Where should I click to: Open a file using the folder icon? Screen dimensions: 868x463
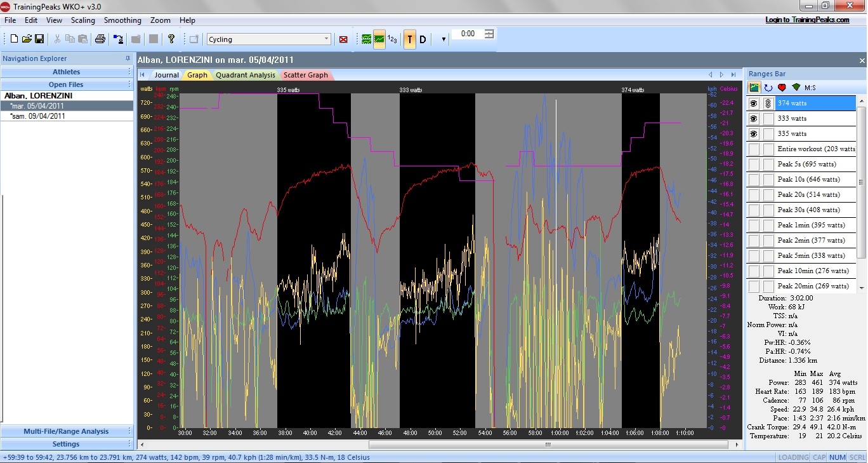coord(27,39)
